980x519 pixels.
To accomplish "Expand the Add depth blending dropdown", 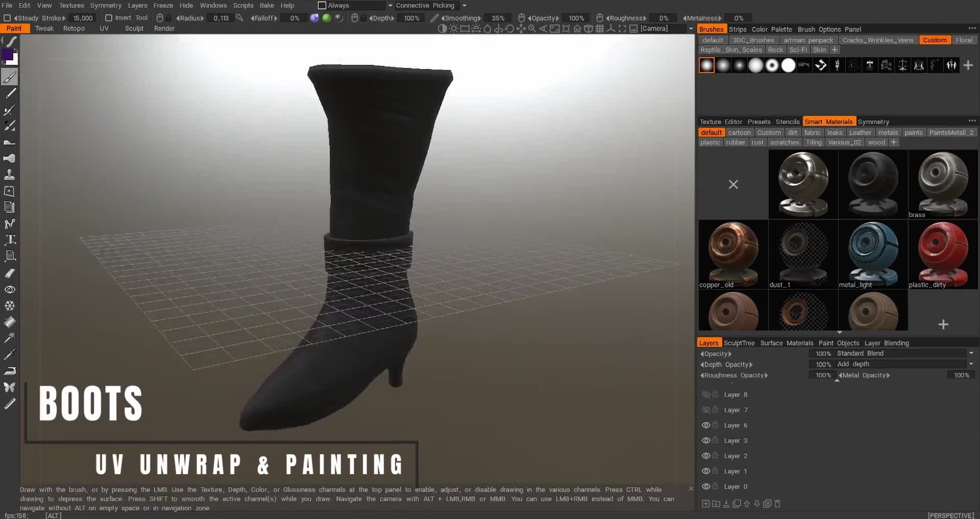I will pyautogui.click(x=970, y=364).
